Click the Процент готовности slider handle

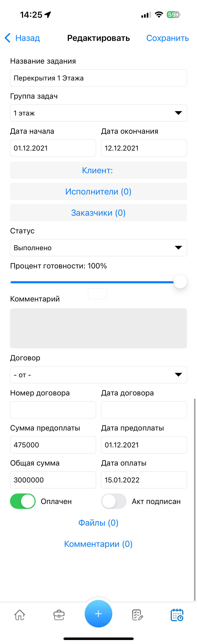click(x=180, y=282)
